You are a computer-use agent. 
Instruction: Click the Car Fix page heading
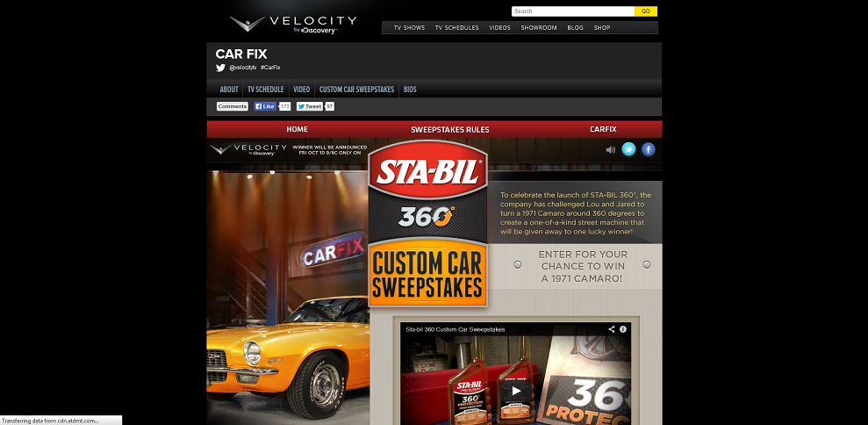coord(241,54)
